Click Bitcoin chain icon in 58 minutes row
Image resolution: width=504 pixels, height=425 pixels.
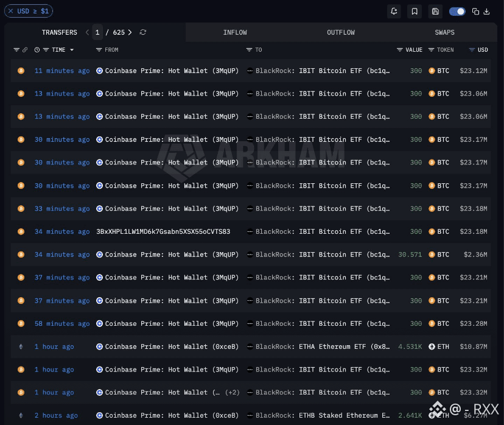(x=21, y=324)
